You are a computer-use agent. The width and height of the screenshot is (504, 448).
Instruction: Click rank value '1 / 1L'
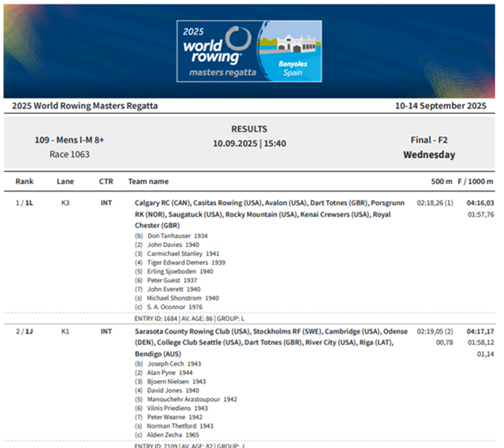(x=24, y=203)
